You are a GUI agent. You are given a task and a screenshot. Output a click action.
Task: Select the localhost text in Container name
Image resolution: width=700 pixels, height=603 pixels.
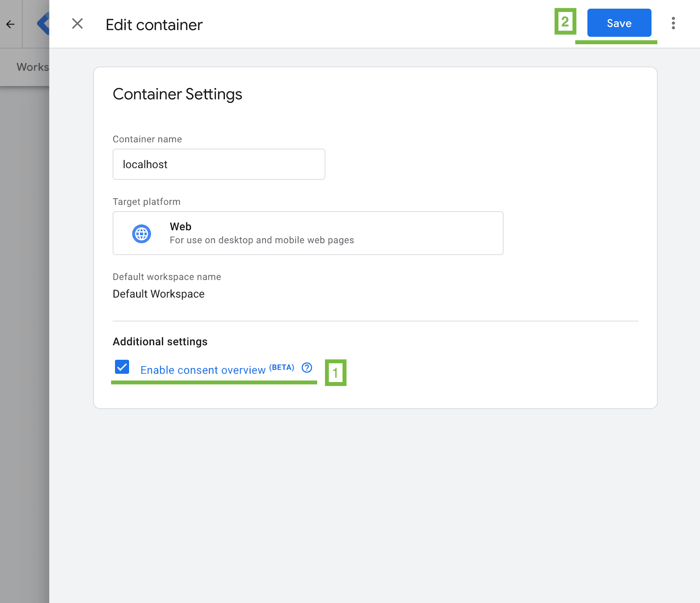click(x=144, y=164)
